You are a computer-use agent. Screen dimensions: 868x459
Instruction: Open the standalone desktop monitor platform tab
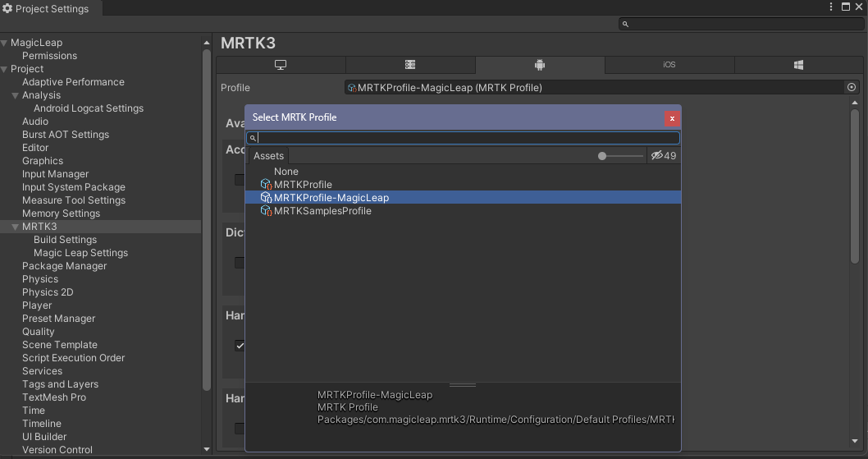[x=281, y=65]
